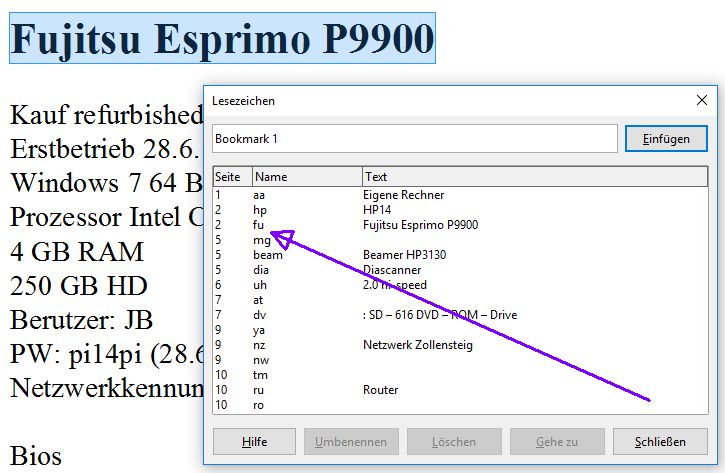The image size is (725, 473).
Task: Click the document line Berutzer: JB
Action: click(x=81, y=320)
